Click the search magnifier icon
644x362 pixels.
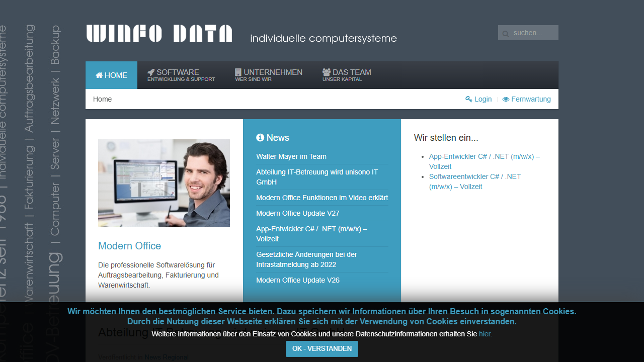point(506,33)
